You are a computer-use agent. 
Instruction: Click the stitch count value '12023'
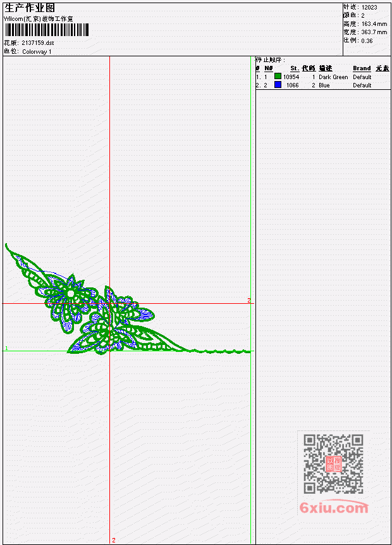[x=369, y=8]
